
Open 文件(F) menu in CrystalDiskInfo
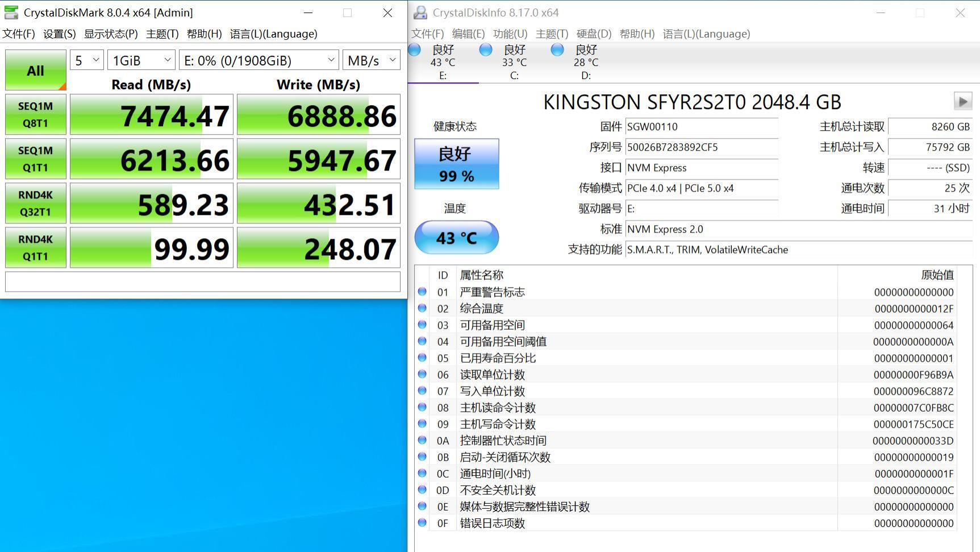[x=428, y=34]
